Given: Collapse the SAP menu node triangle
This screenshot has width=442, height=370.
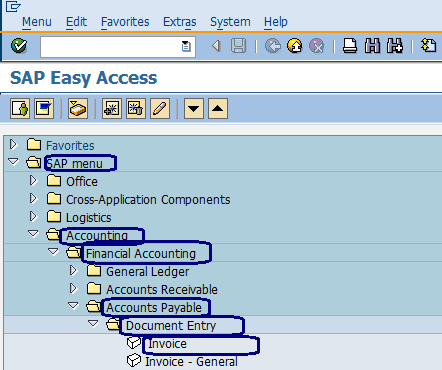Looking at the screenshot, I should coord(13,162).
